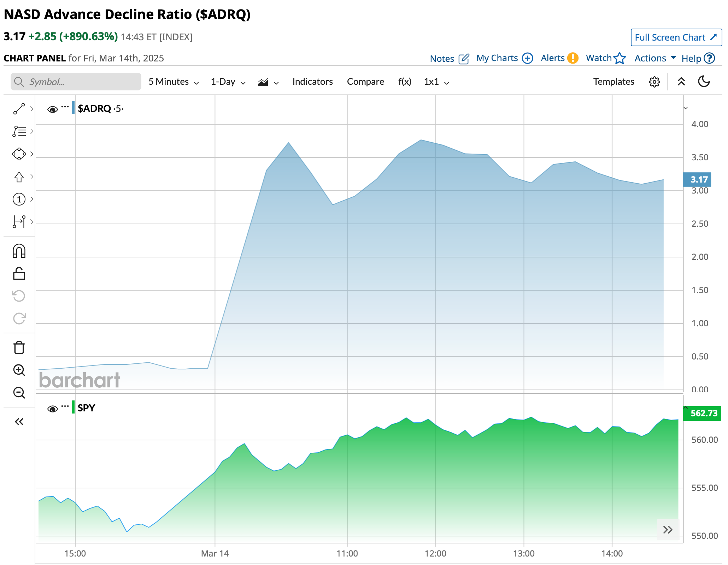Open the Indicators menu

coord(312,82)
